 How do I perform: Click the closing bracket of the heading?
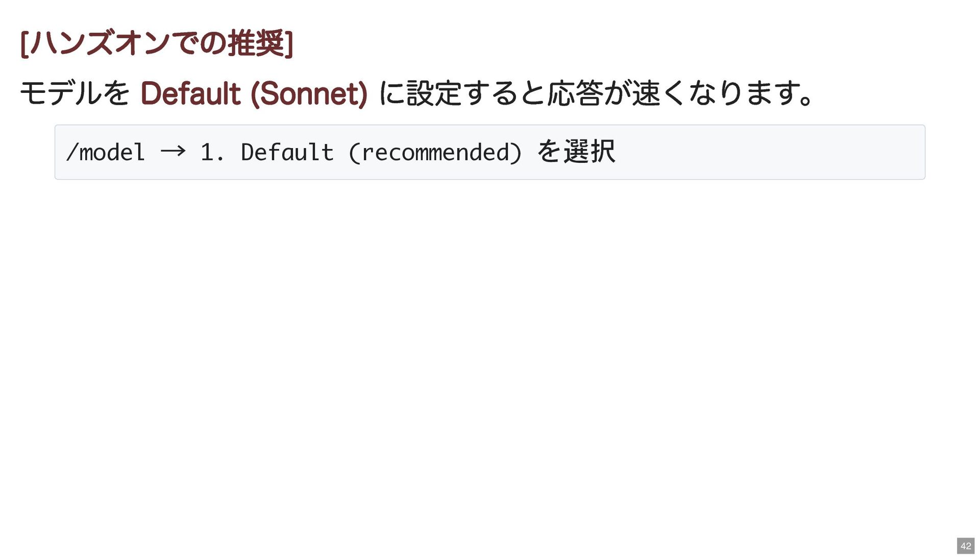click(289, 44)
